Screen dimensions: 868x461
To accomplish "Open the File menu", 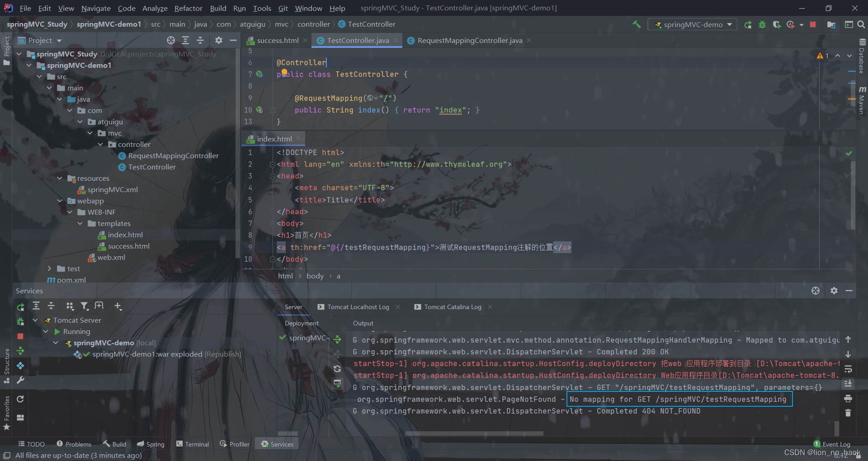I will [25, 8].
